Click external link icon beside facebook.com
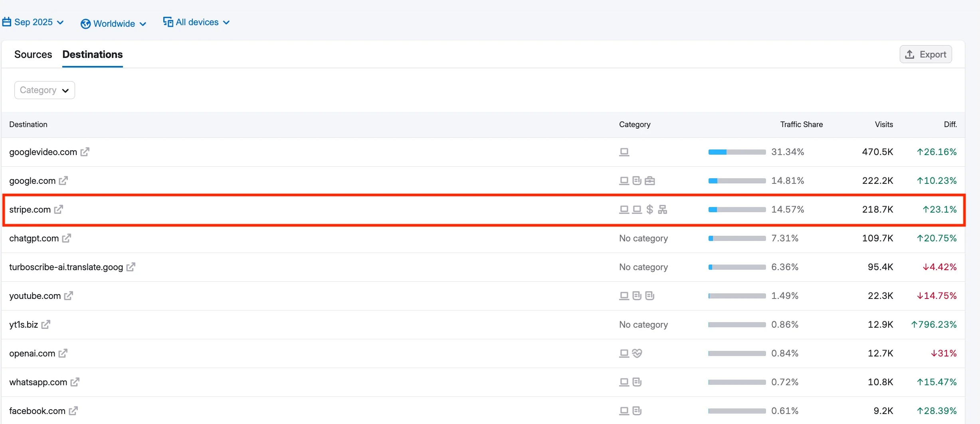980x424 pixels. (x=73, y=411)
